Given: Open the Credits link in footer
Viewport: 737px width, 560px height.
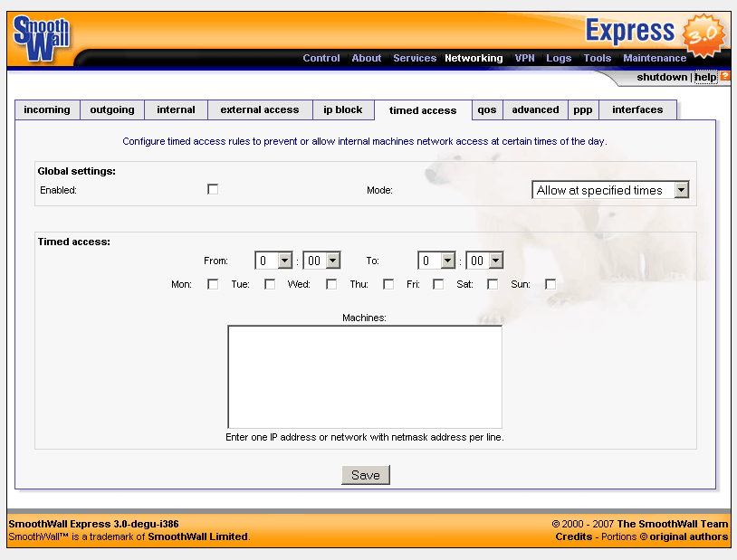Looking at the screenshot, I should click(574, 536).
